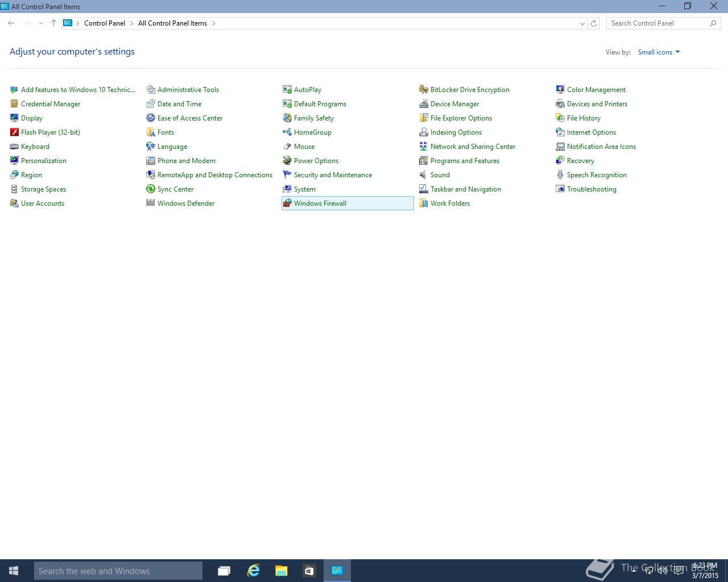The image size is (728, 582).
Task: Click the Security and Maintenance flag icon
Action: [287, 175]
